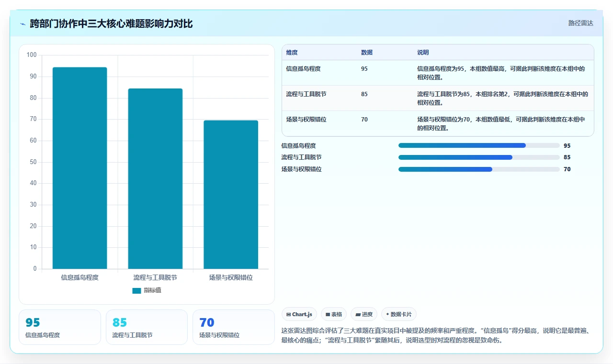Select the 数据卡片 tag

click(399, 314)
